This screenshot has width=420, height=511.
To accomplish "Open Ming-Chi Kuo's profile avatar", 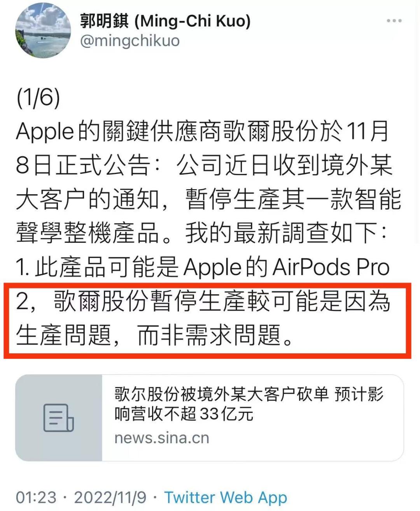I will (x=43, y=30).
